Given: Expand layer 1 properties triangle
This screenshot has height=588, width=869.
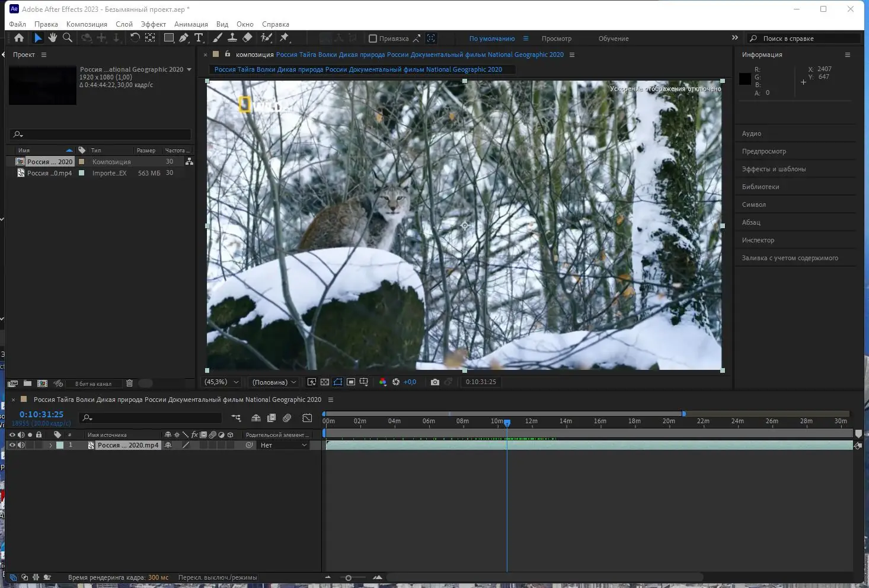Looking at the screenshot, I should [50, 445].
